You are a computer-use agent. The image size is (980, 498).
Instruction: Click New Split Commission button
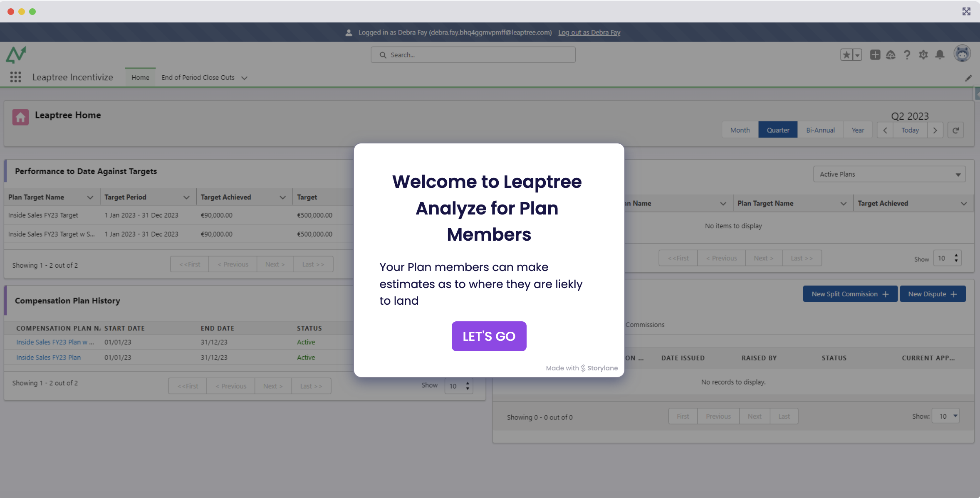click(850, 294)
